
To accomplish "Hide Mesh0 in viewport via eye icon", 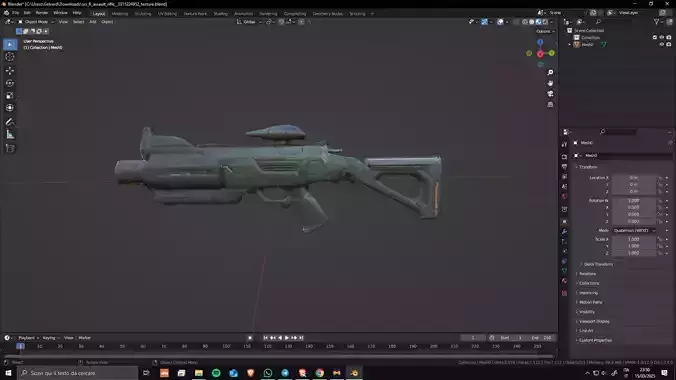I will click(662, 44).
